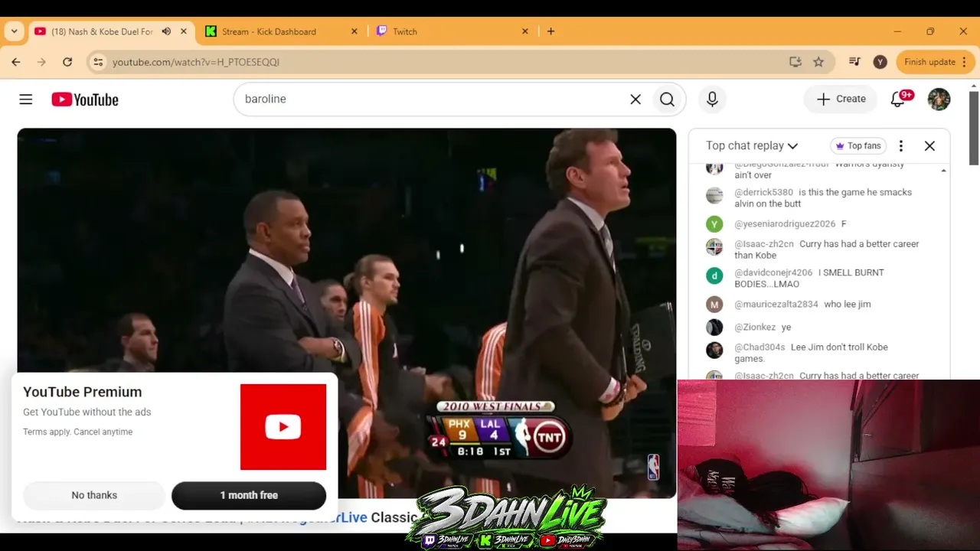Switch to the Stream - Kick Dashboard tab
This screenshot has width=980, height=551.
[269, 31]
